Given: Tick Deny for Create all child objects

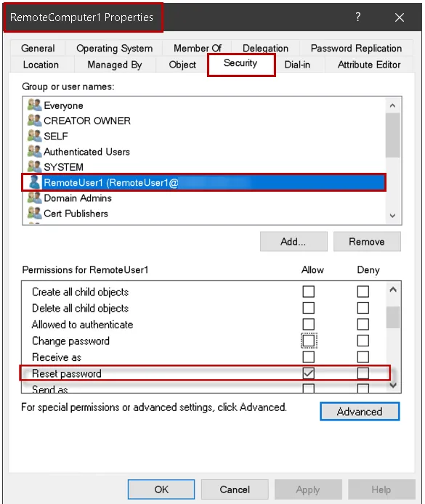Looking at the screenshot, I should pos(363,291).
